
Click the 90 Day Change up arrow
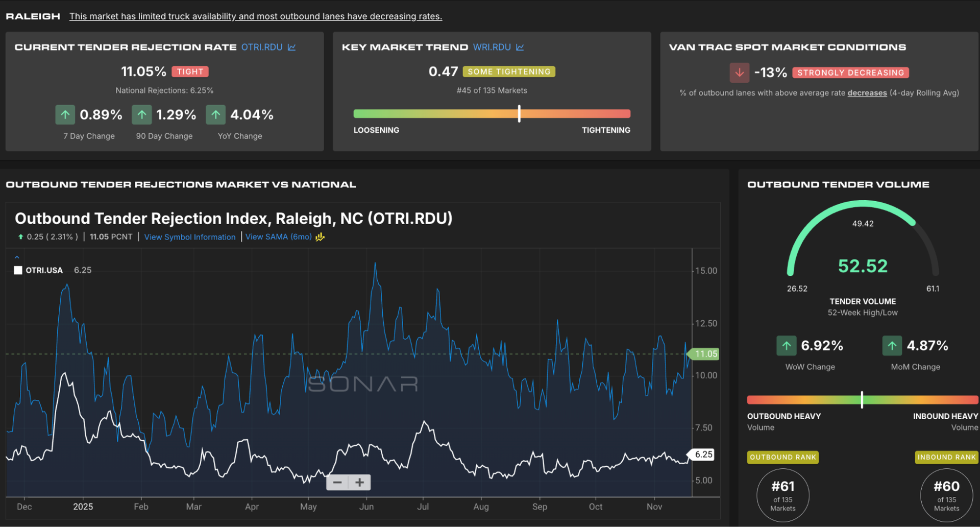point(142,115)
